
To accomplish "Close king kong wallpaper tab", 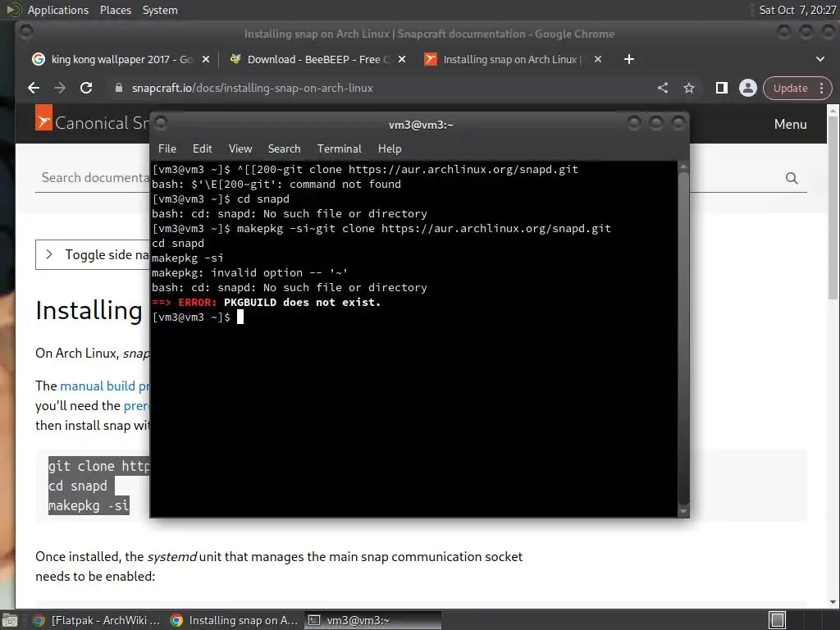I will (x=206, y=59).
